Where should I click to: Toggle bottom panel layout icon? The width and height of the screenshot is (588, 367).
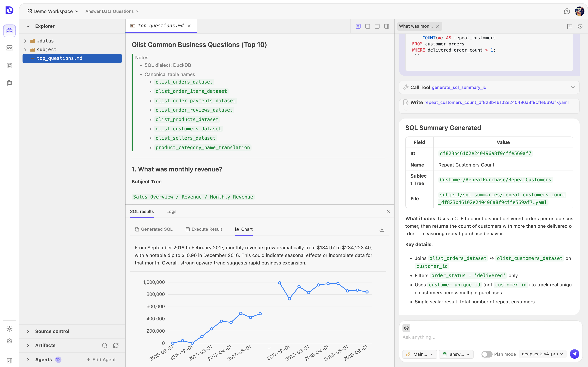pos(377,26)
